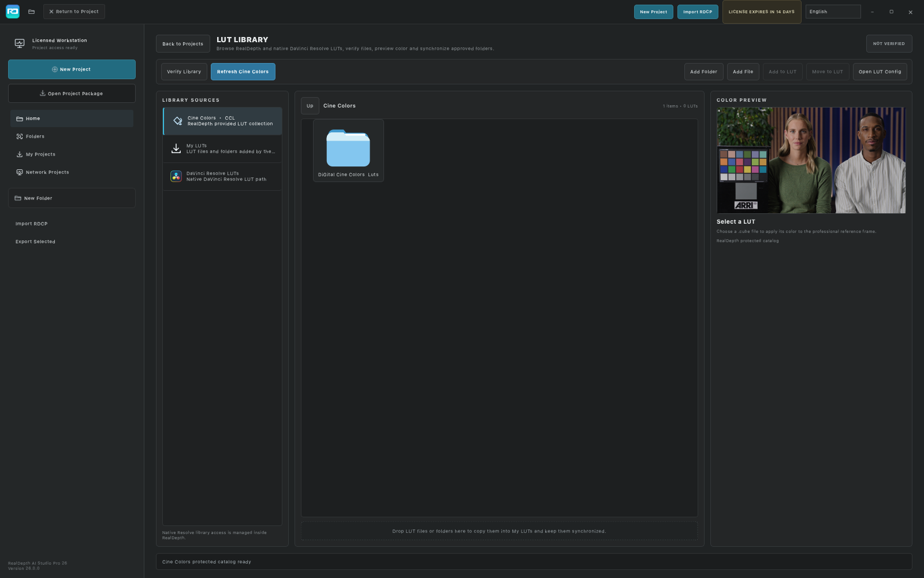924x578 pixels.
Task: Click the plus icon on New Project
Action: (55, 69)
